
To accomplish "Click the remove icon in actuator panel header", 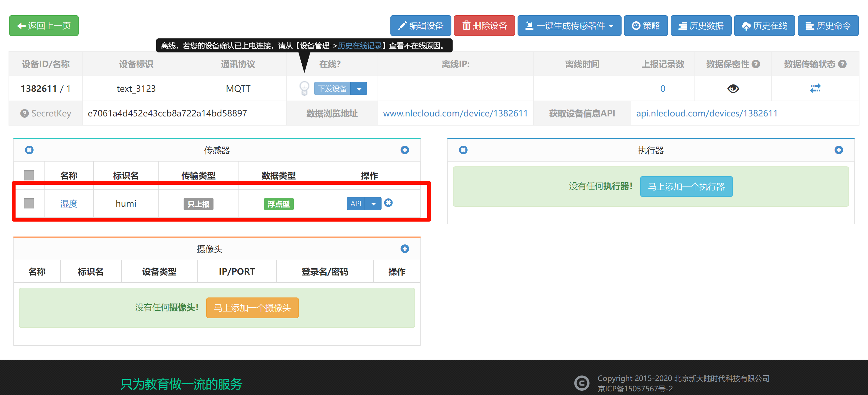I will (463, 150).
